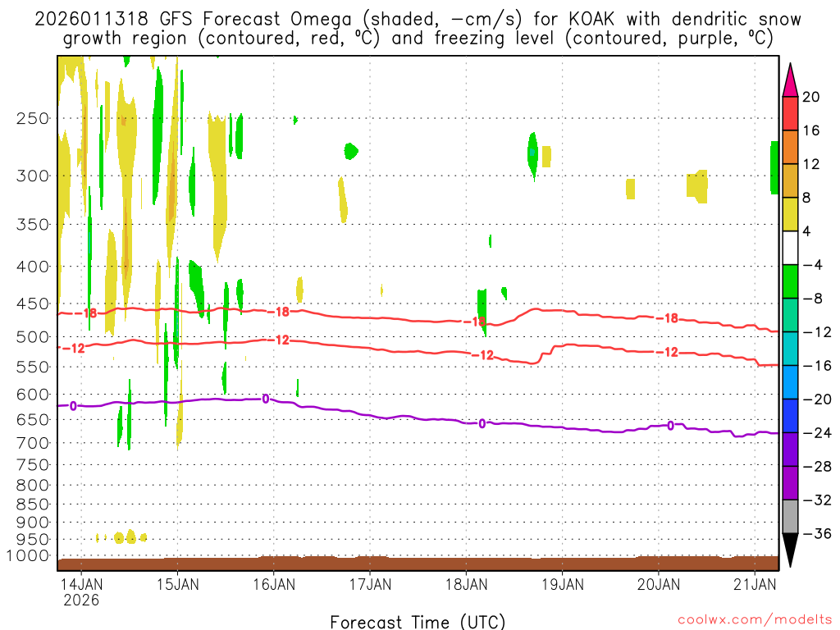Click the blue -20 to -24 colorbar segment
The height and width of the screenshot is (630, 840).
pyautogui.click(x=790, y=416)
